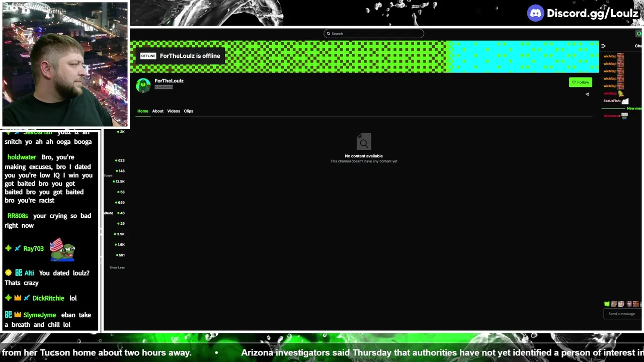644x362 pixels.
Task: Select sidebar channel with 46 viewers
Action: [x=121, y=213]
